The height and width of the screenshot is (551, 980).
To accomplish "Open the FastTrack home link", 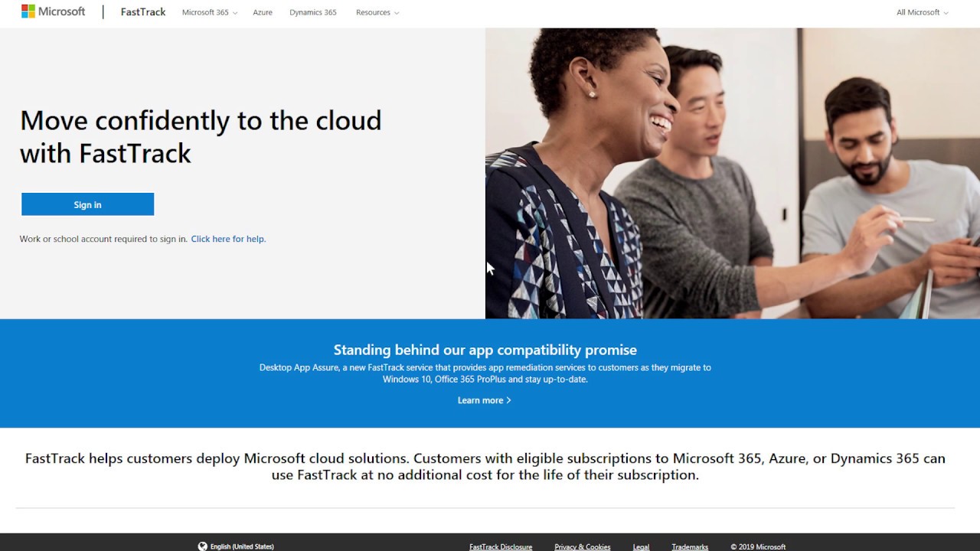I will click(x=143, y=12).
